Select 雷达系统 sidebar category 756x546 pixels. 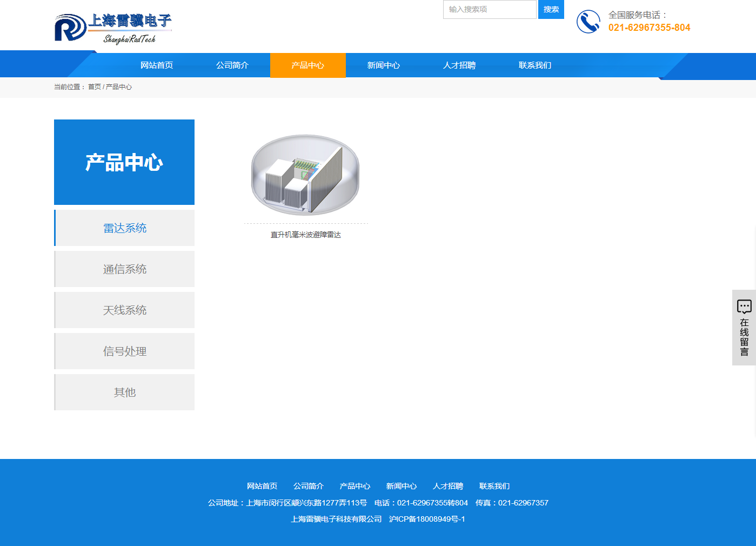coord(124,228)
